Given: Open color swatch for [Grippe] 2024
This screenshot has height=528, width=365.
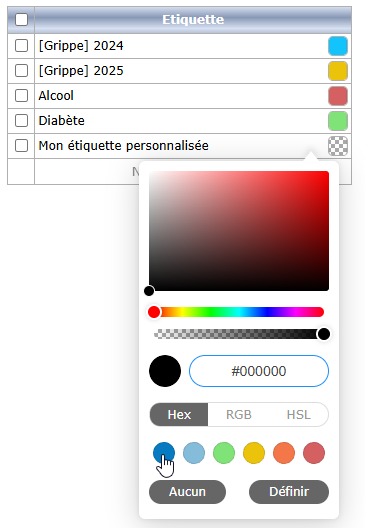Looking at the screenshot, I should (x=338, y=46).
